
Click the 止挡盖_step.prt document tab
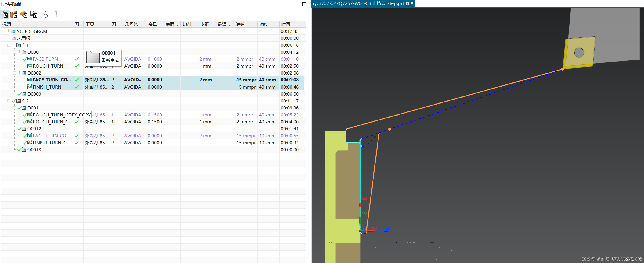(x=361, y=3)
